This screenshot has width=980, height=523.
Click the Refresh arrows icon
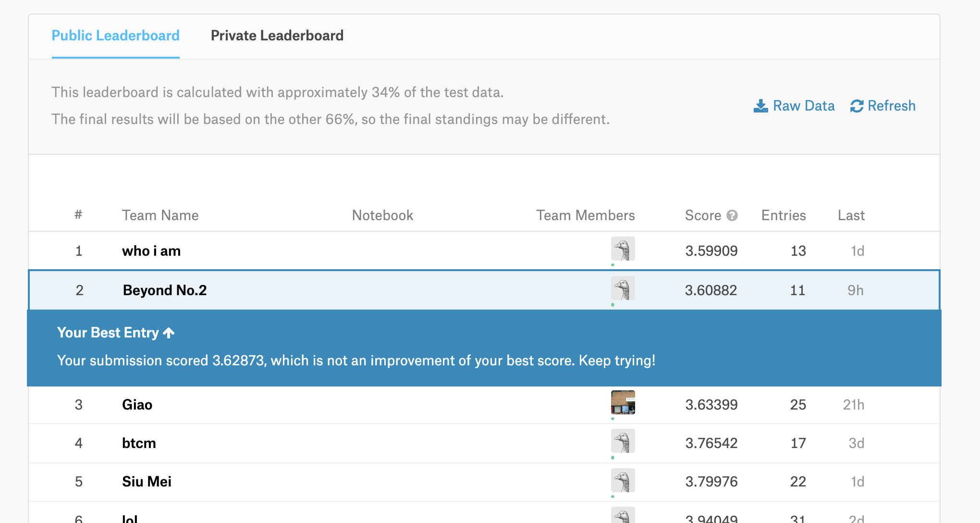point(857,106)
